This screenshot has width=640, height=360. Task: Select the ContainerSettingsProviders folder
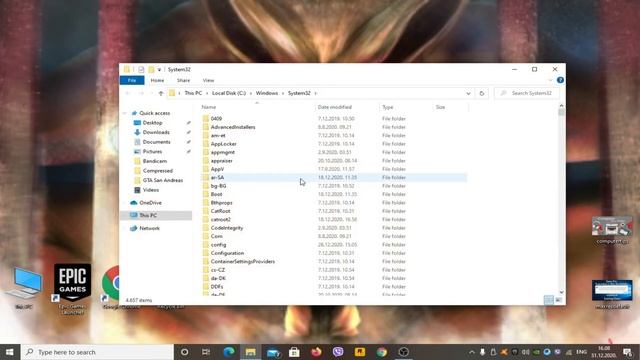coord(242,262)
